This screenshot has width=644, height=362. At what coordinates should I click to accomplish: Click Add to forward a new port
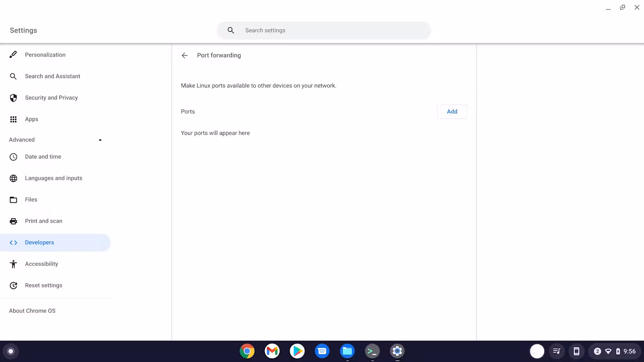click(x=452, y=112)
